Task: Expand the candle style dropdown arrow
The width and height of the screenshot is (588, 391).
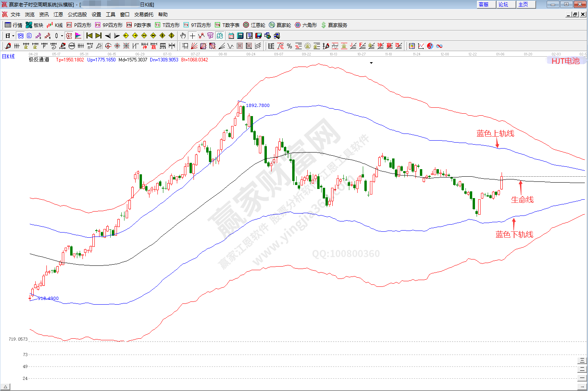Action: click(62, 36)
